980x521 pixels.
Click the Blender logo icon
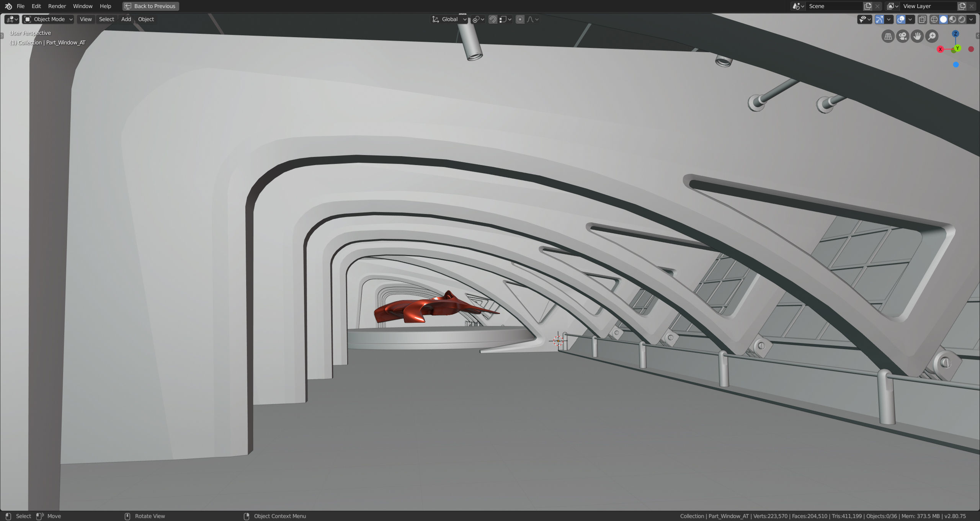(8, 6)
